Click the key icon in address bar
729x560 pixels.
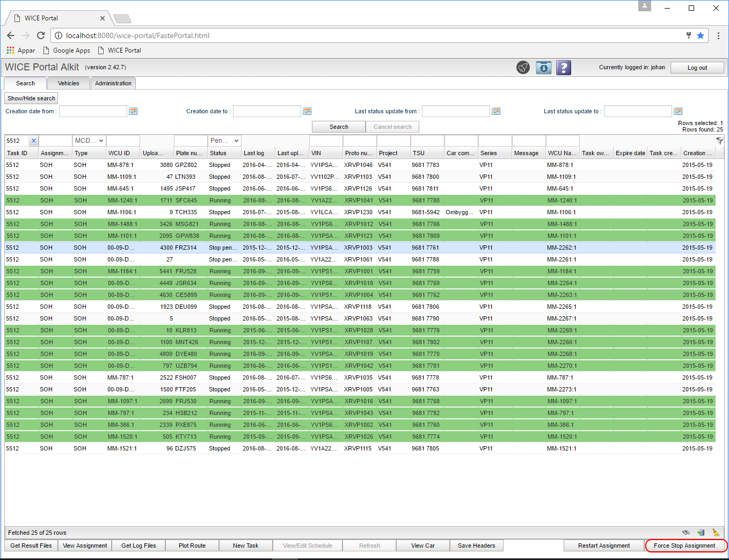[x=689, y=35]
